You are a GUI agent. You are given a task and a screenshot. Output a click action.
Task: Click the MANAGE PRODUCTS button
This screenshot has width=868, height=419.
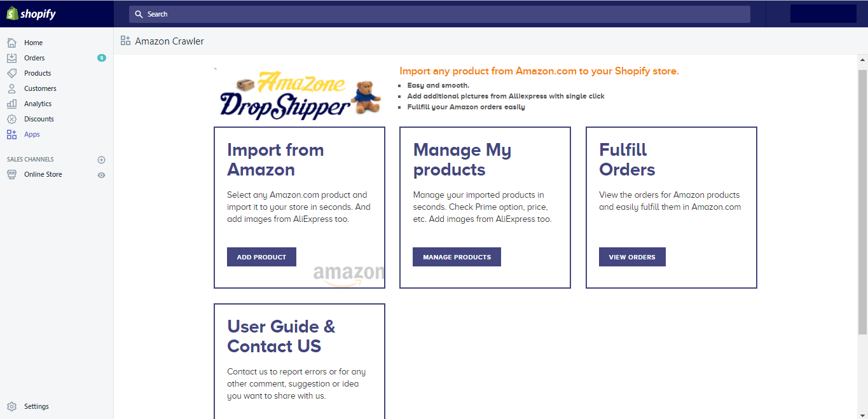(x=457, y=257)
